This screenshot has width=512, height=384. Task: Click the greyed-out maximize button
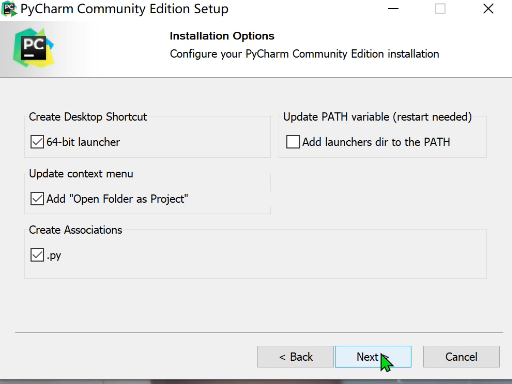pyautogui.click(x=440, y=9)
